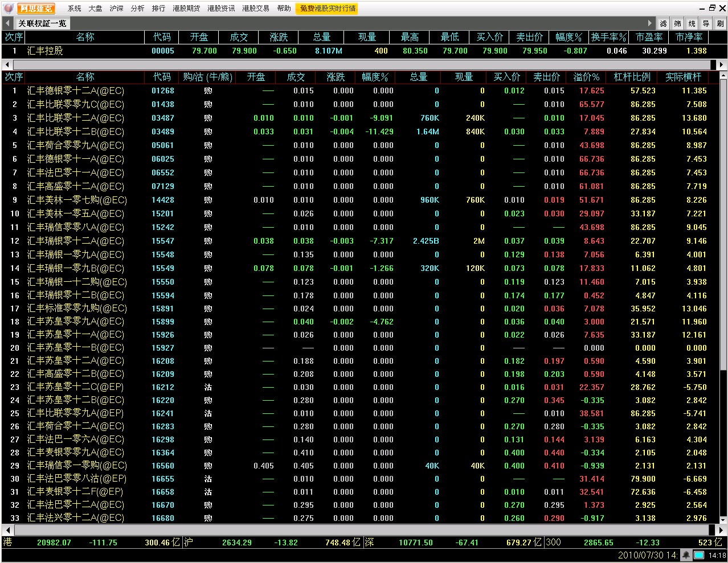
Task: Open the 大盘 menu
Action: pos(95,9)
